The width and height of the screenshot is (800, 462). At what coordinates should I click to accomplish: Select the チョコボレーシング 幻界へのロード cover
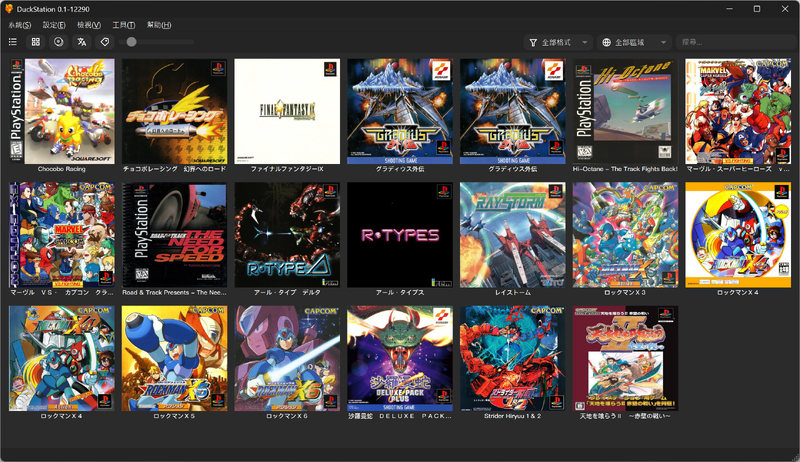click(x=174, y=111)
